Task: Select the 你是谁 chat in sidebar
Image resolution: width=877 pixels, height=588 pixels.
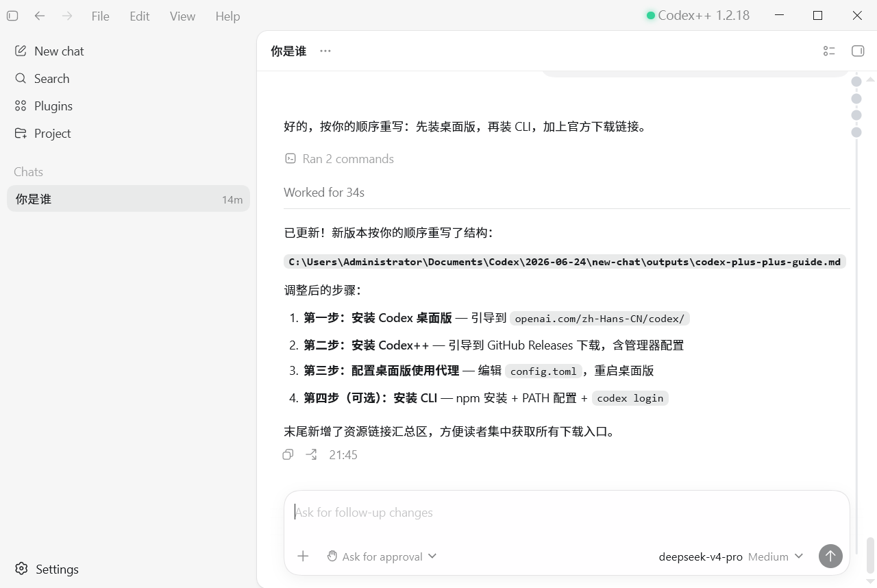Action: pos(128,199)
